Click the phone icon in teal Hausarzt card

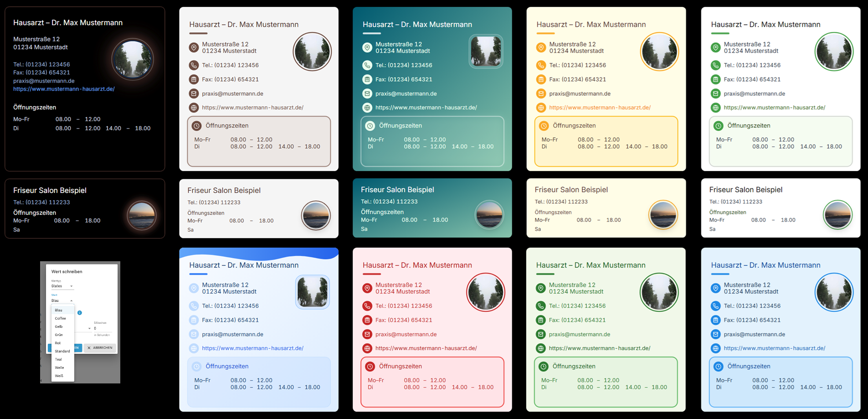pos(367,65)
